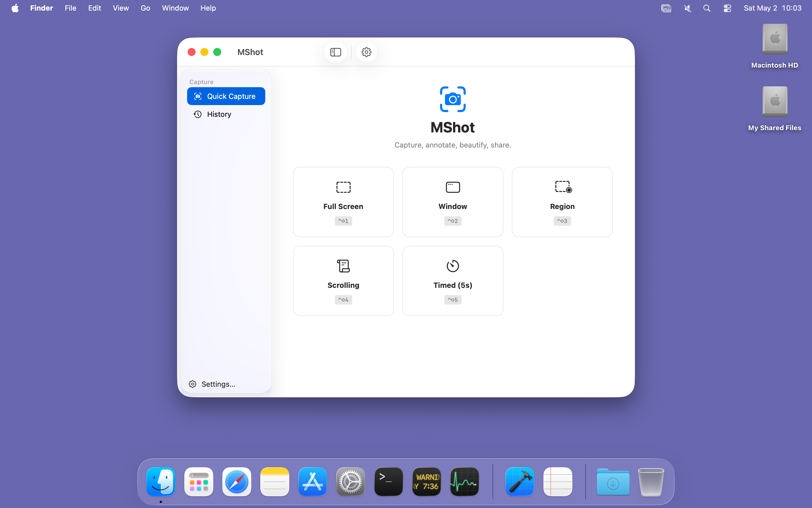
Task: Click the ^⇧2 shortcut badge
Action: tap(452, 221)
